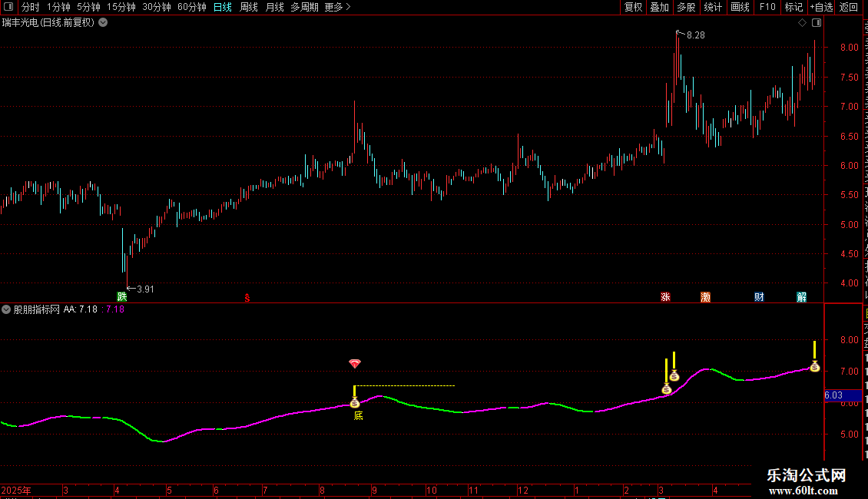The width and height of the screenshot is (868, 499).
Task: Click the red $ dividend marker
Action: [247, 298]
